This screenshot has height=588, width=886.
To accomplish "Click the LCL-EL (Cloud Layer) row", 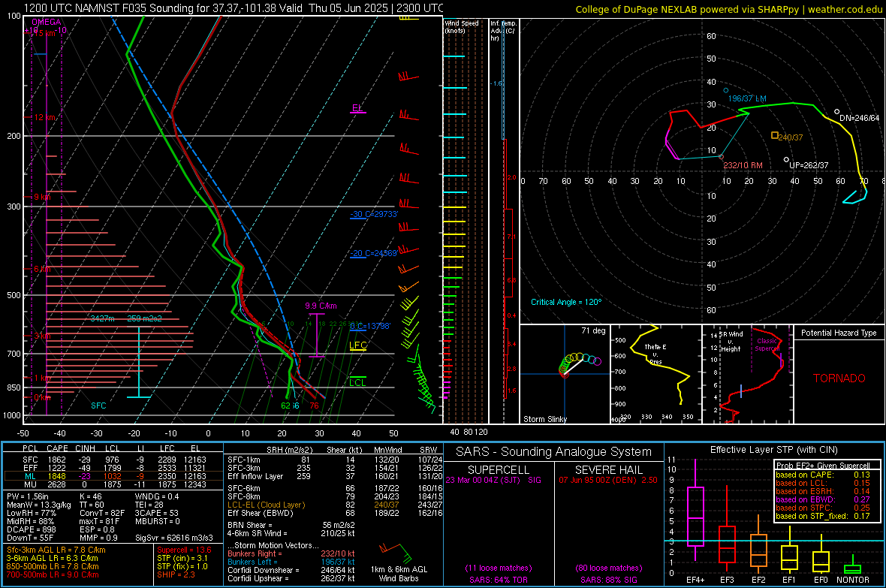I will (x=335, y=505).
